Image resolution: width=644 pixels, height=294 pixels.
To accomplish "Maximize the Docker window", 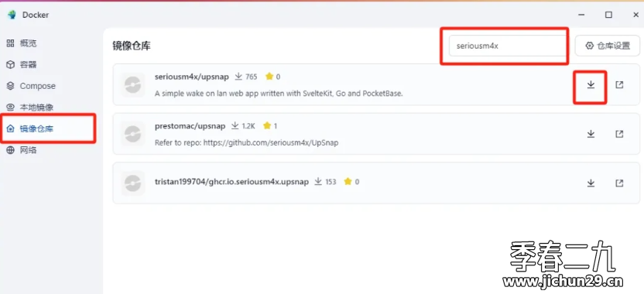I will 608,15.
